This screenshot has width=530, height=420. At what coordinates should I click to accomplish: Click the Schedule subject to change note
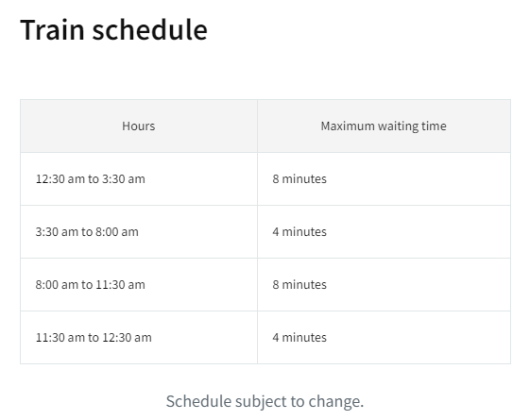click(x=265, y=401)
